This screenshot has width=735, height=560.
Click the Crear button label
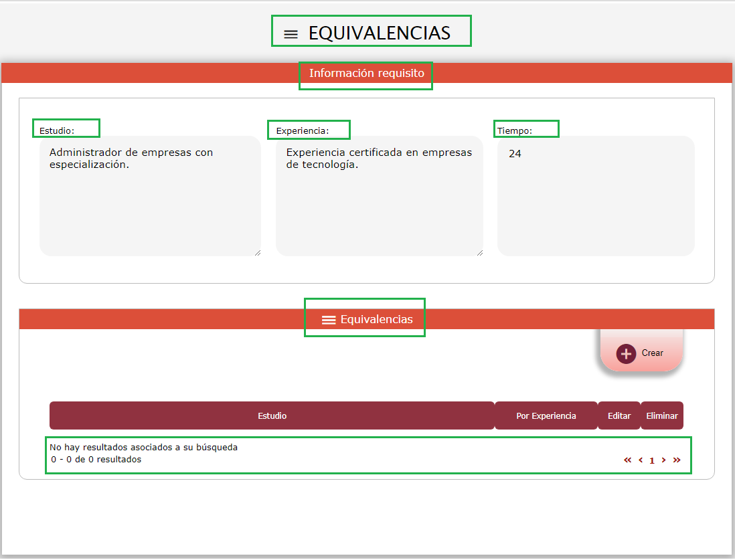pyautogui.click(x=652, y=353)
